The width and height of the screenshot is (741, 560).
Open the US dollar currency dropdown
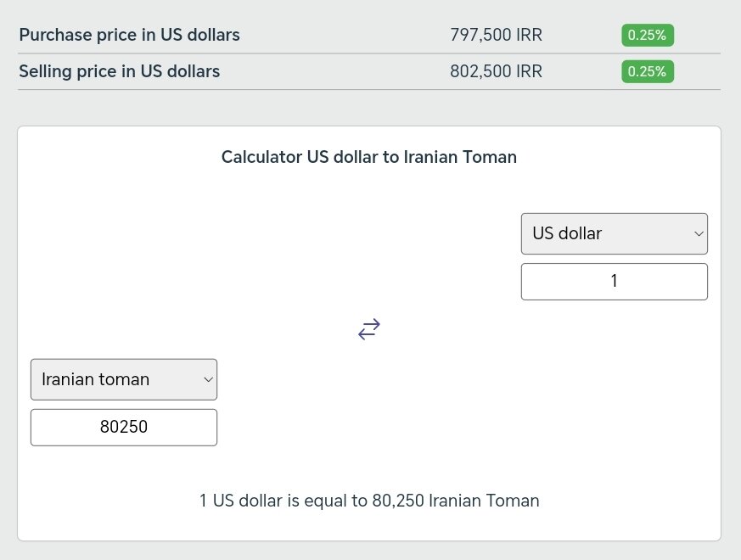pos(614,233)
